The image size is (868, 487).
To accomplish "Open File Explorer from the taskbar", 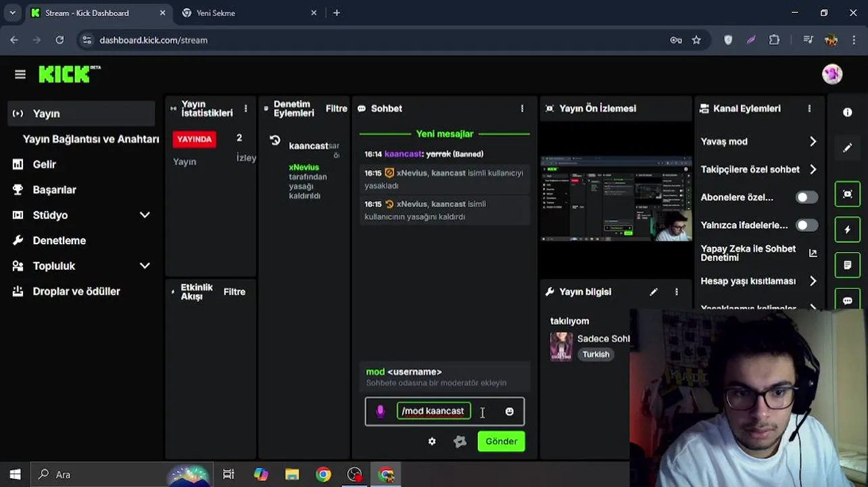I will click(292, 474).
